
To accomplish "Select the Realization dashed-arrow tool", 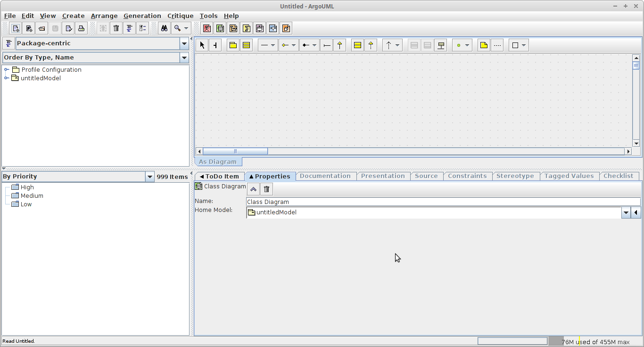I will tap(371, 45).
